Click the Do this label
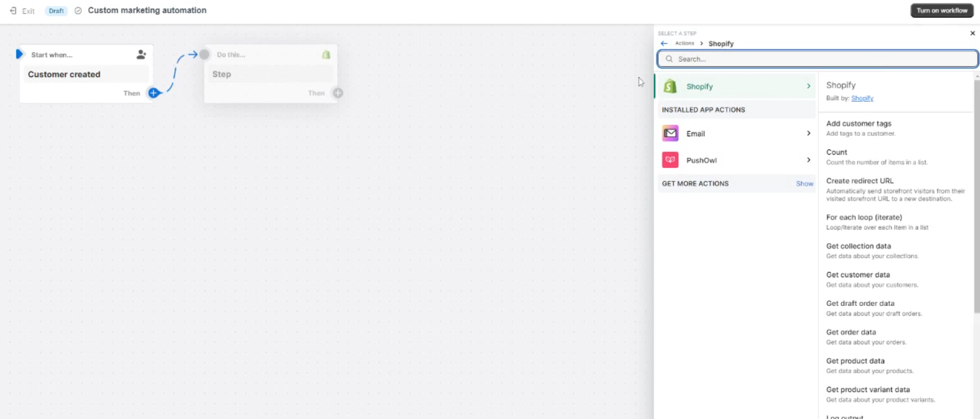This screenshot has width=980, height=419. click(x=231, y=54)
